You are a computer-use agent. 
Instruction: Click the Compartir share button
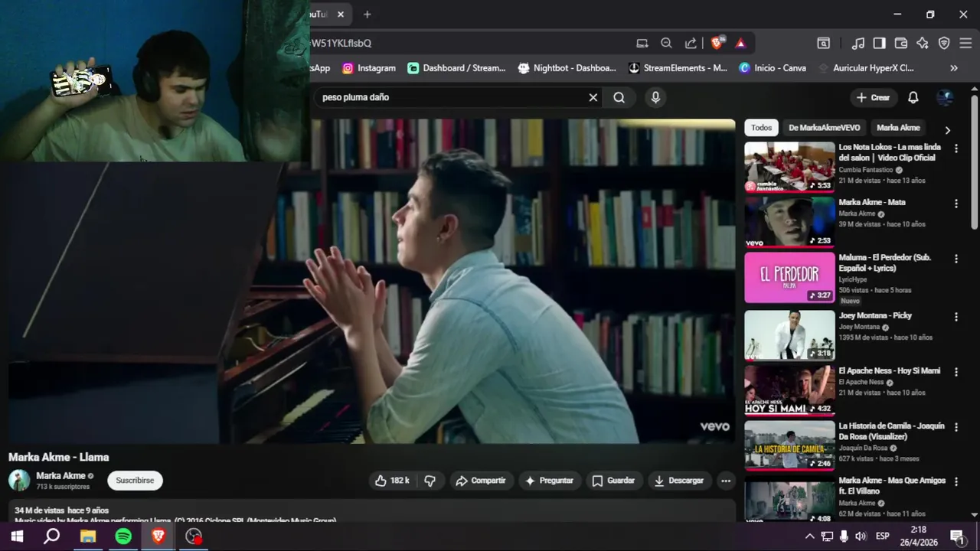[x=481, y=481]
